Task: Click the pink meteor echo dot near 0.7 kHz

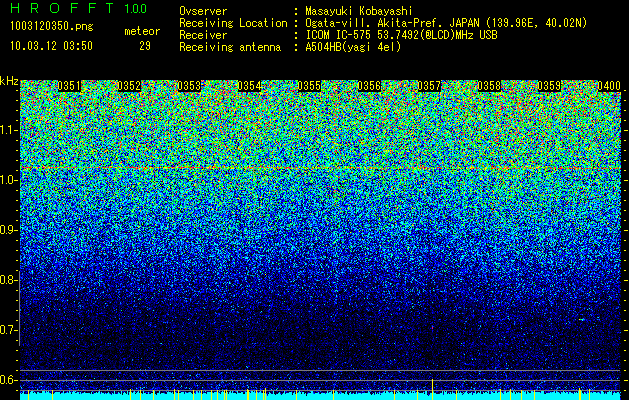Action: pyautogui.click(x=432, y=328)
